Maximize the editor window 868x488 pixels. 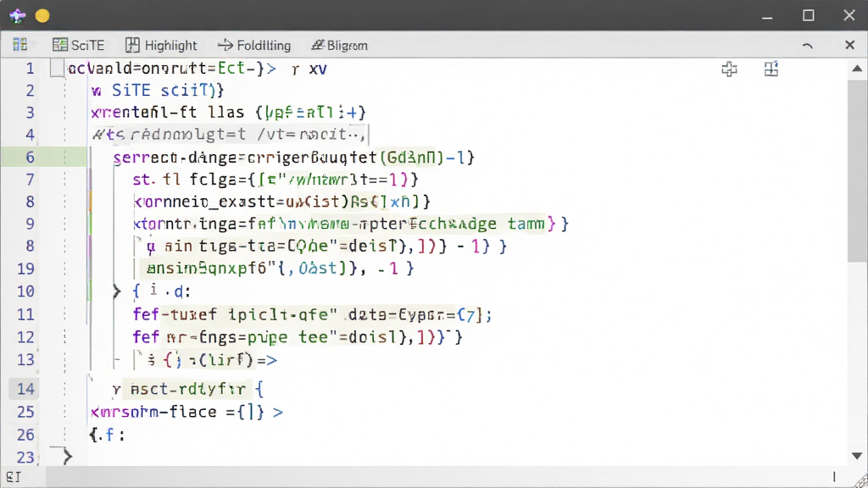click(x=808, y=15)
